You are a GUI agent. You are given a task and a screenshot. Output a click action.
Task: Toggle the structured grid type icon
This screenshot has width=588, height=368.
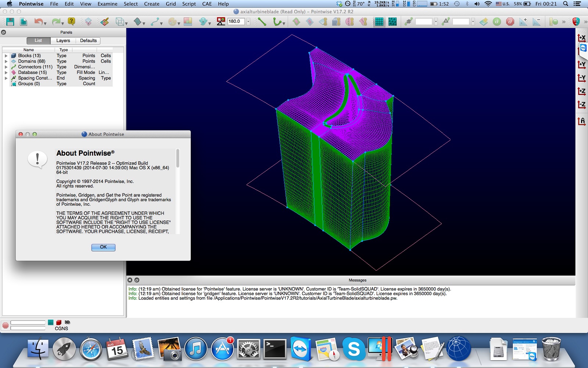[379, 22]
